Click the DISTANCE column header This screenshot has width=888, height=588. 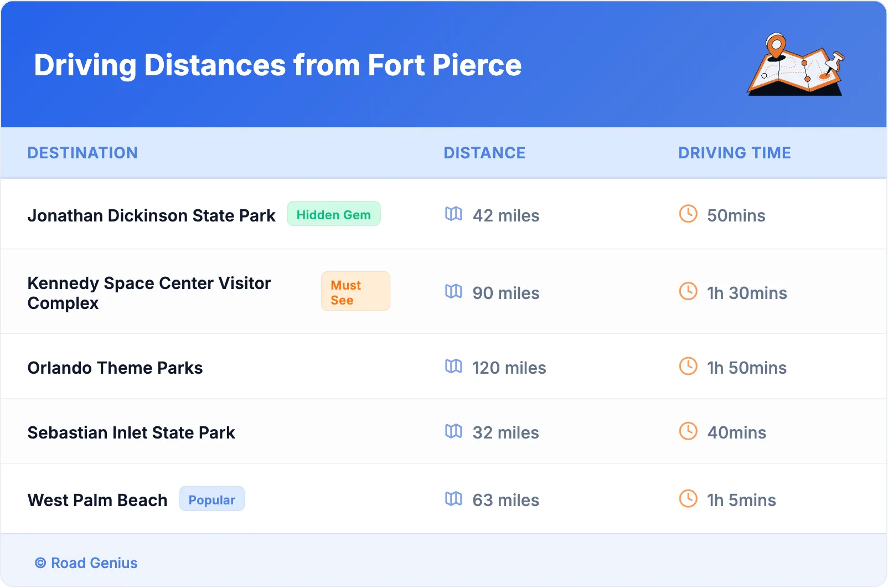tap(484, 153)
